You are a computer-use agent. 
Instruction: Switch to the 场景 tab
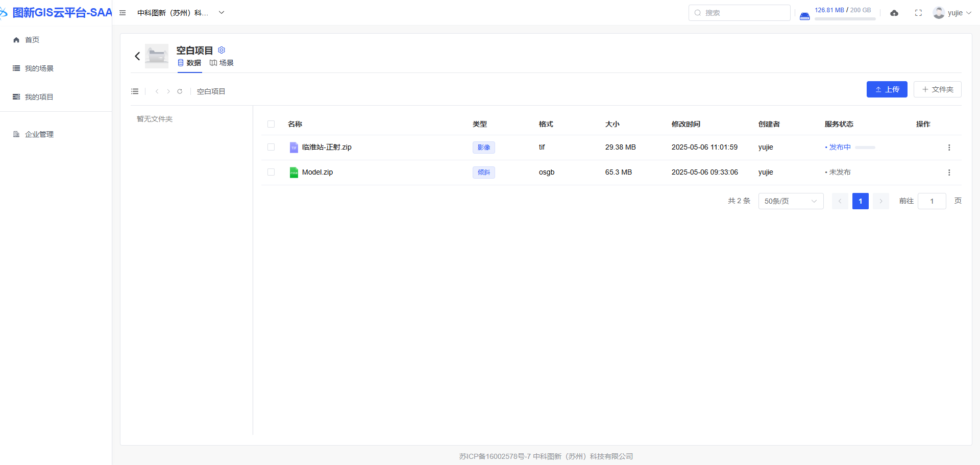tap(222, 63)
